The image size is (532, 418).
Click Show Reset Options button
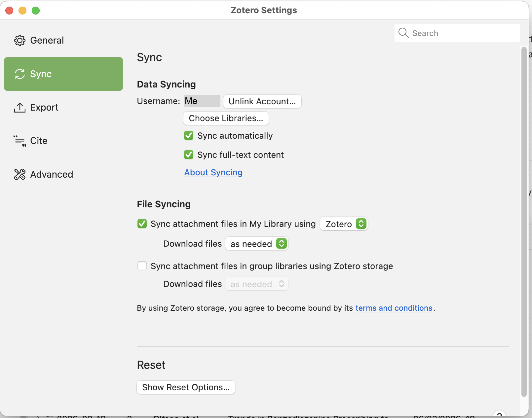186,387
